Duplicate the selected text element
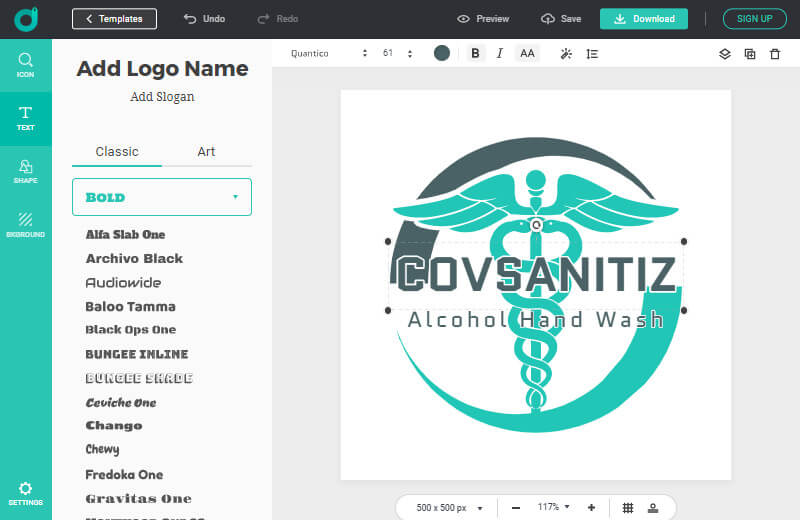Screen dimensions: 800x520 coord(750,54)
